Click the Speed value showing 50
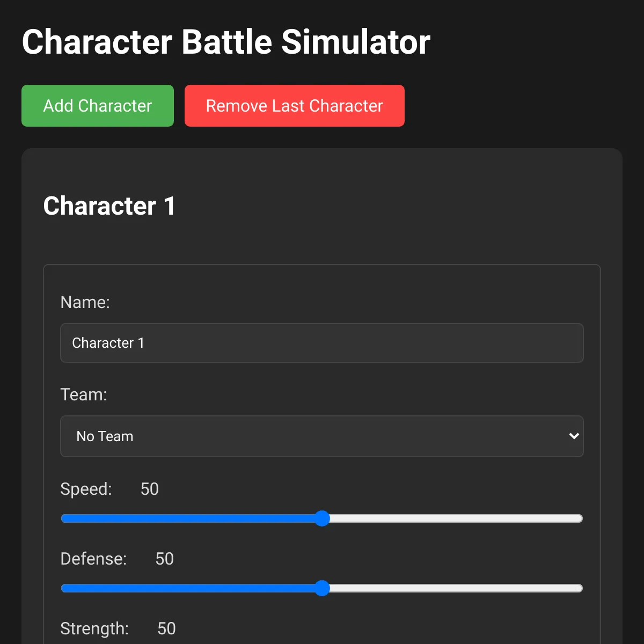 [x=149, y=489]
